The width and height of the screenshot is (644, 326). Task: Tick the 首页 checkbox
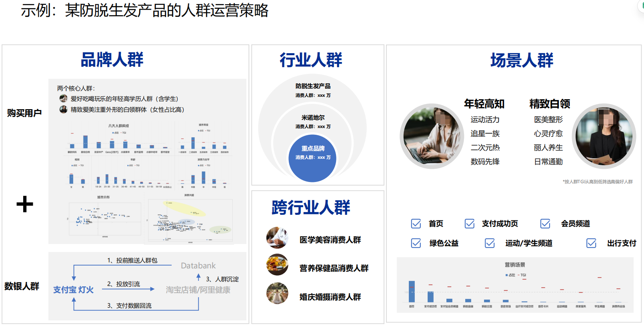pos(416,224)
